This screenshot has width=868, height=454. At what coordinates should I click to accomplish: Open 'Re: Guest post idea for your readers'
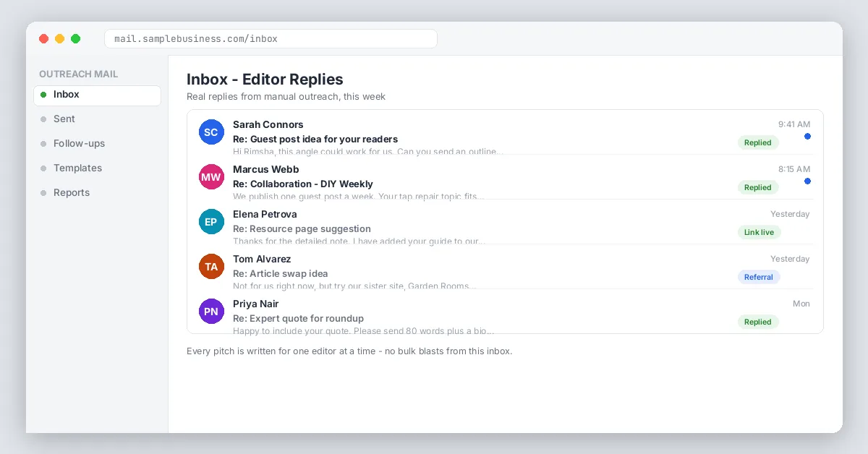pos(315,139)
